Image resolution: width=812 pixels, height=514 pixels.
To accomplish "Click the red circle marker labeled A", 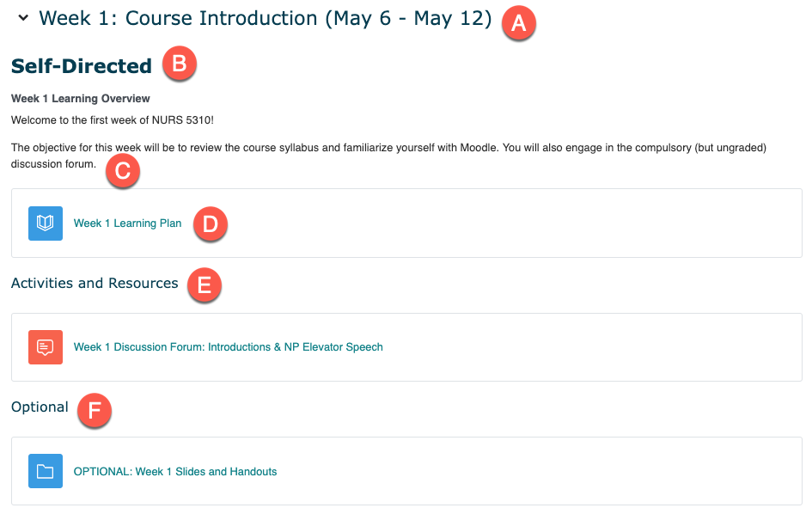I will coord(518,23).
